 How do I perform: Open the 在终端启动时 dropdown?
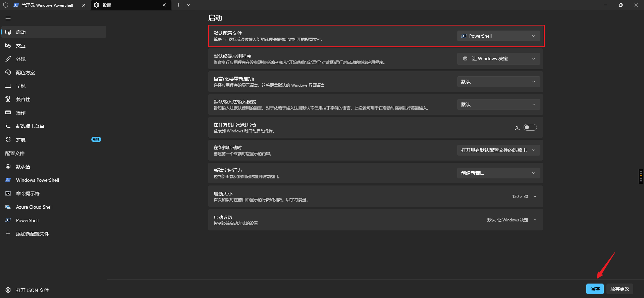click(x=498, y=150)
